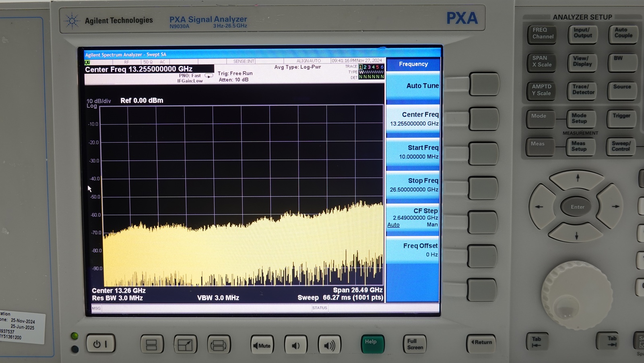Click the print screen button
Image resolution: width=644 pixels, height=363 pixels.
pyautogui.click(x=219, y=345)
